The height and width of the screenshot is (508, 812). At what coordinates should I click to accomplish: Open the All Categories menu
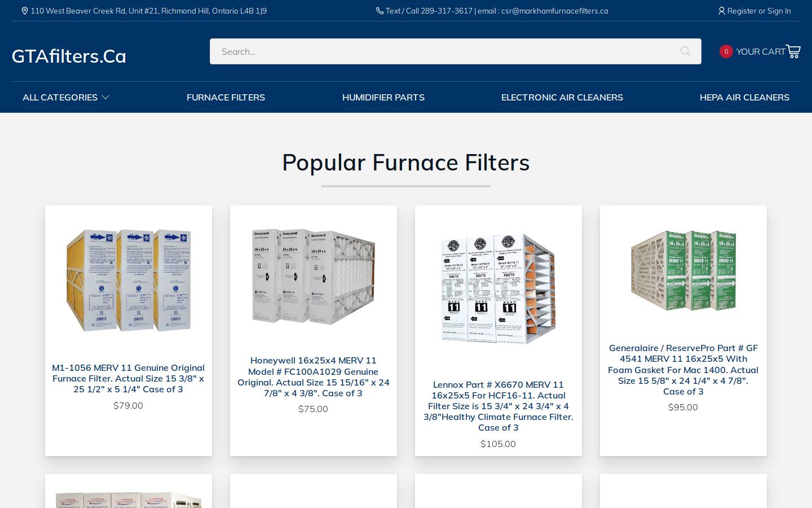(x=66, y=97)
